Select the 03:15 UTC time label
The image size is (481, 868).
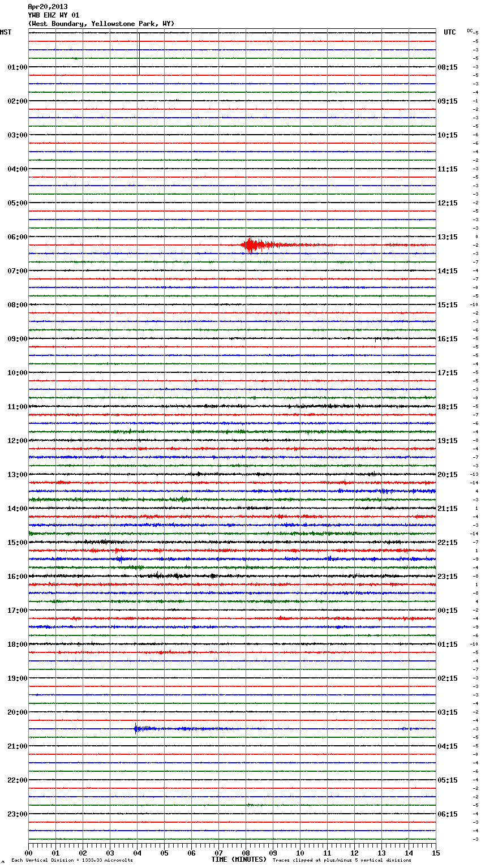point(447,712)
